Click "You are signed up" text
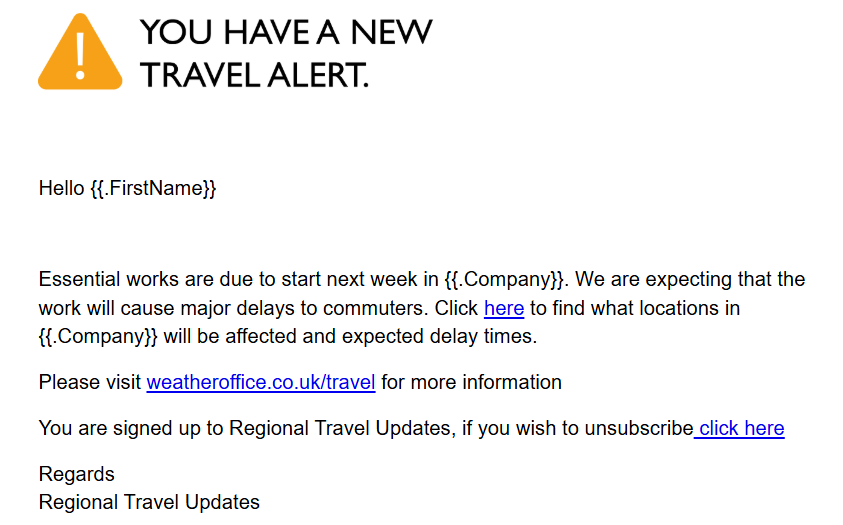The image size is (843, 525). click(110, 428)
